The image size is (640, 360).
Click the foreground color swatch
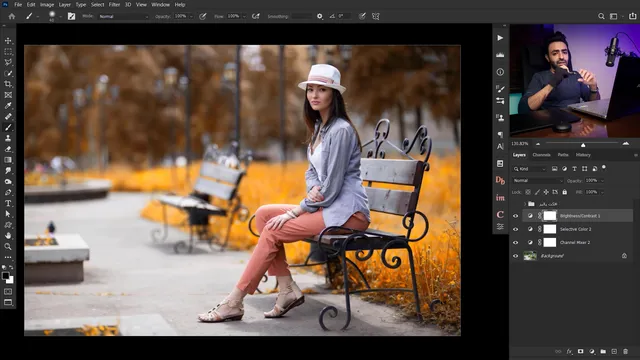(x=5, y=276)
